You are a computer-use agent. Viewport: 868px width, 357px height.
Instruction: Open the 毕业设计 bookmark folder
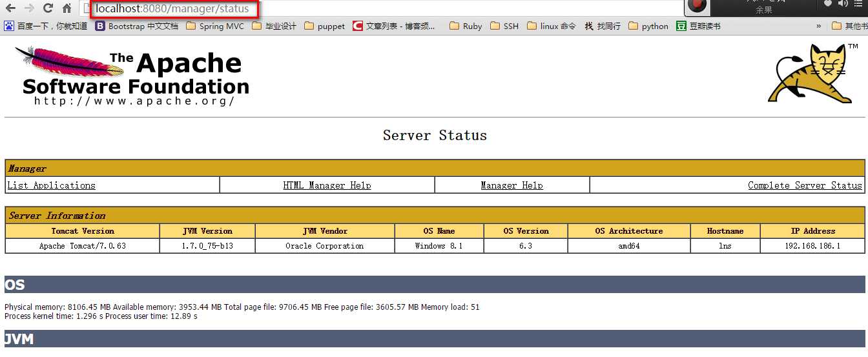pyautogui.click(x=274, y=26)
